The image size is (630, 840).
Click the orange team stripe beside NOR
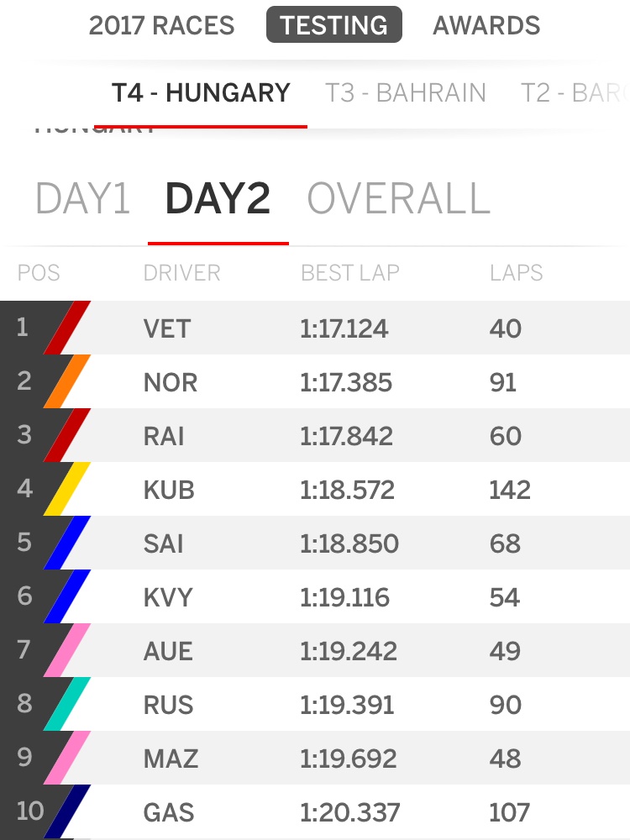(x=66, y=382)
